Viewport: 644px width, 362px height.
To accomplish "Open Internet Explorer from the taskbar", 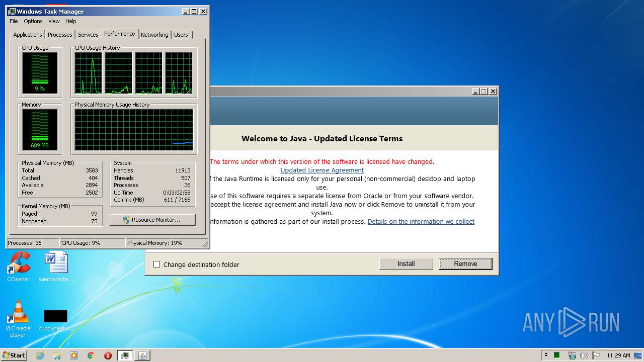I will [40, 355].
